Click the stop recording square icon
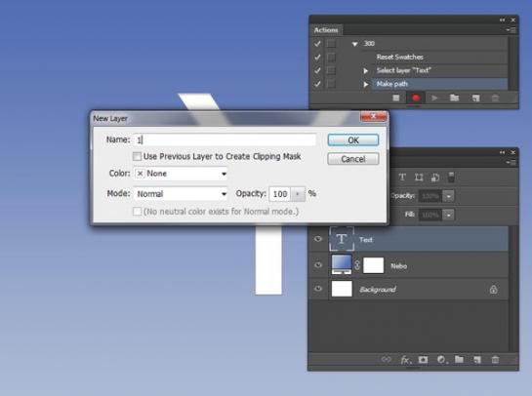 click(x=396, y=98)
